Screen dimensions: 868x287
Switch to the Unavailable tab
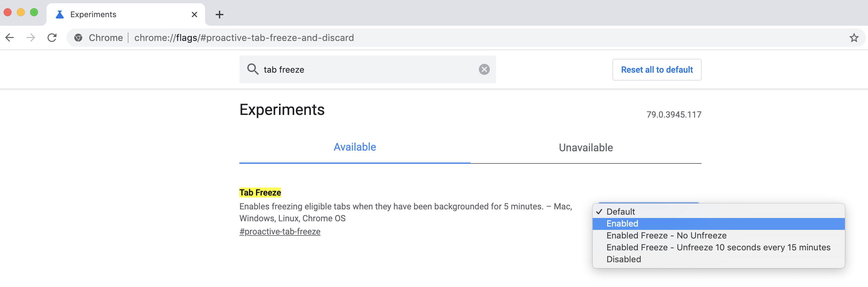[x=586, y=147]
